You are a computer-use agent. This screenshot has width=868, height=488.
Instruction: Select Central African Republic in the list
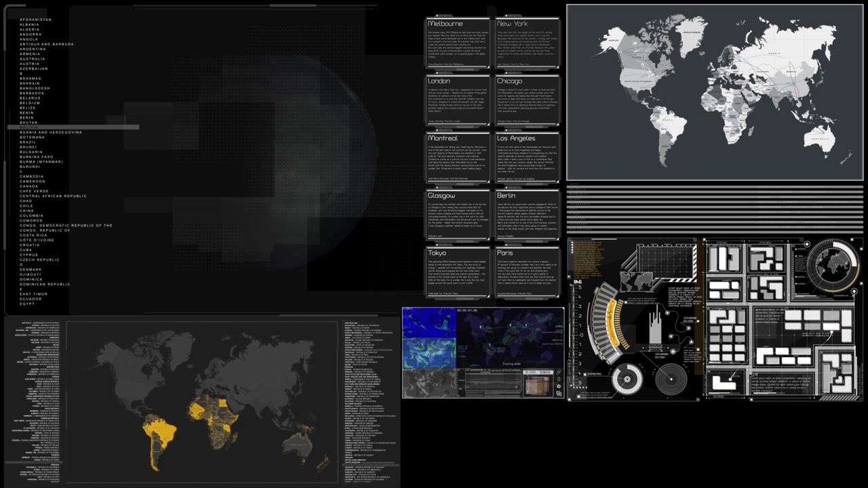click(x=53, y=196)
